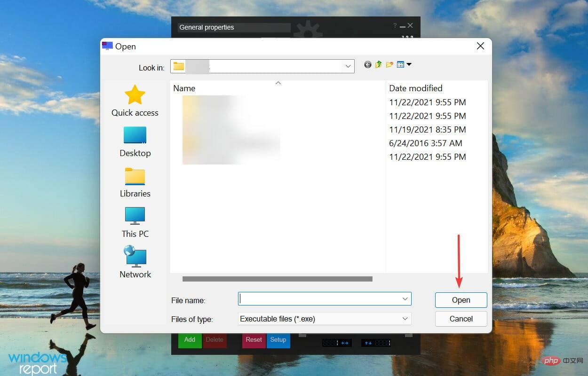
Task: Select the Up One Level folder icon
Action: point(378,64)
